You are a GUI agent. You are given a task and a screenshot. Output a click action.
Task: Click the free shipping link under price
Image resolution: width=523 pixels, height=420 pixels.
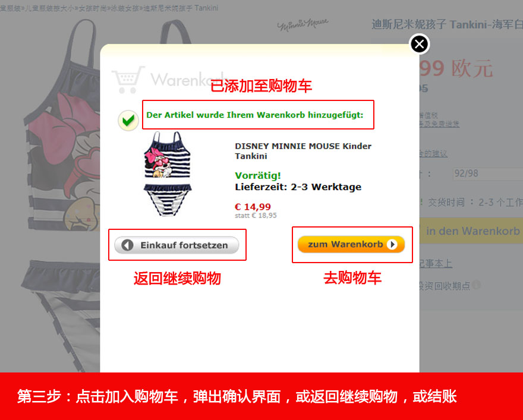pyautogui.click(x=439, y=124)
